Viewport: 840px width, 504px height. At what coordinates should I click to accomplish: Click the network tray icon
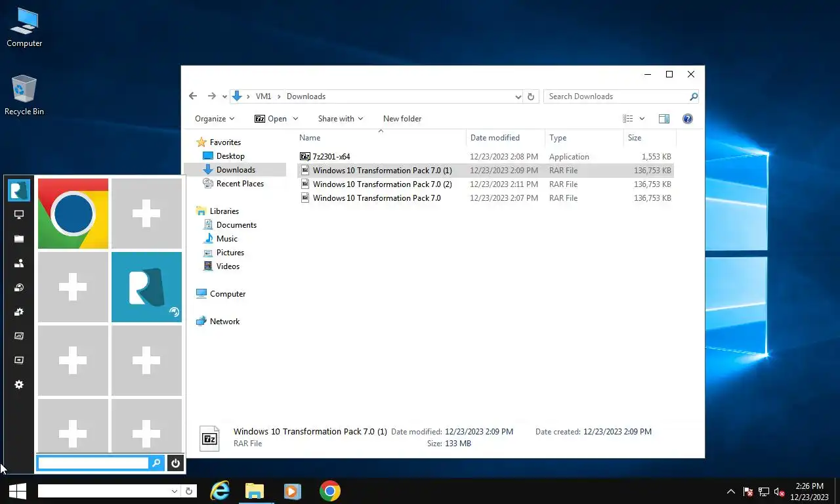pos(764,492)
